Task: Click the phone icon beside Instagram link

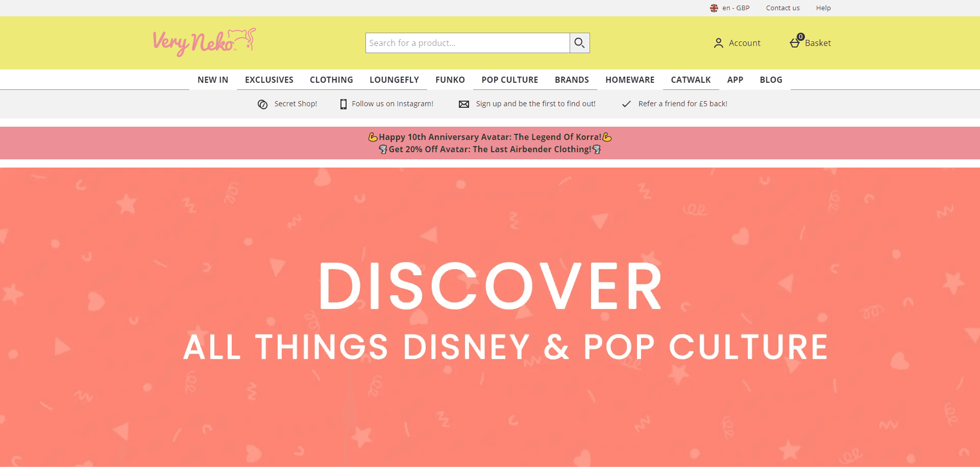Action: 344,104
